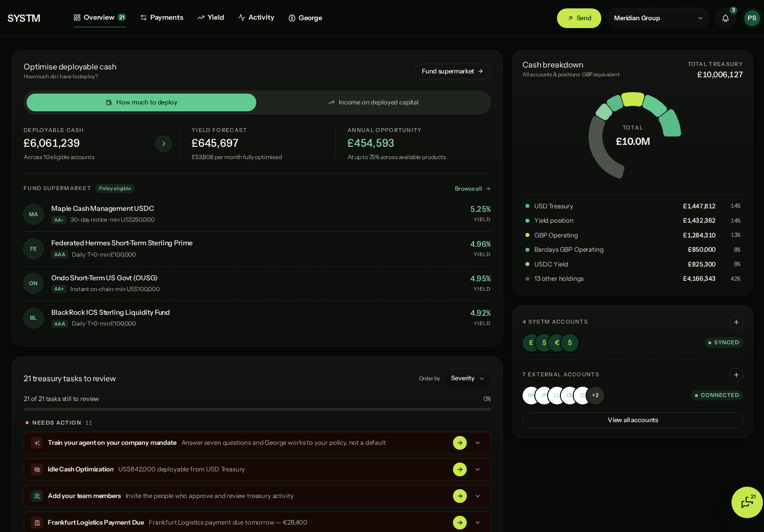The image size is (764, 532).
Task: Select the euro account icon
Action: tap(557, 343)
